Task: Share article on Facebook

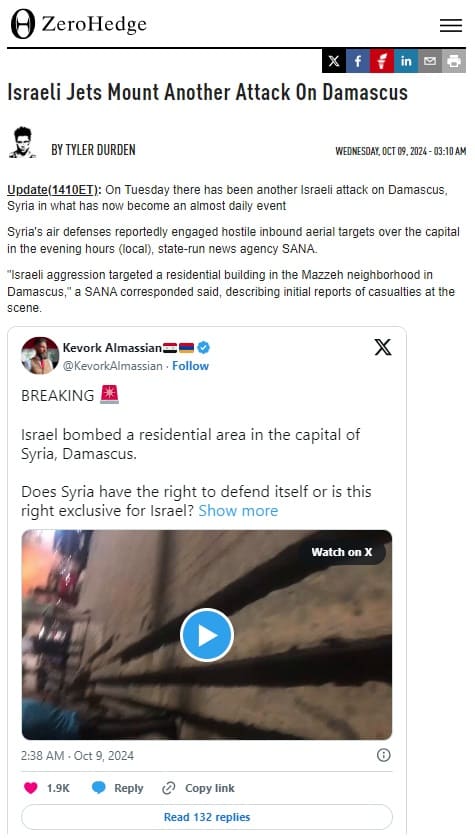Action: point(358,61)
